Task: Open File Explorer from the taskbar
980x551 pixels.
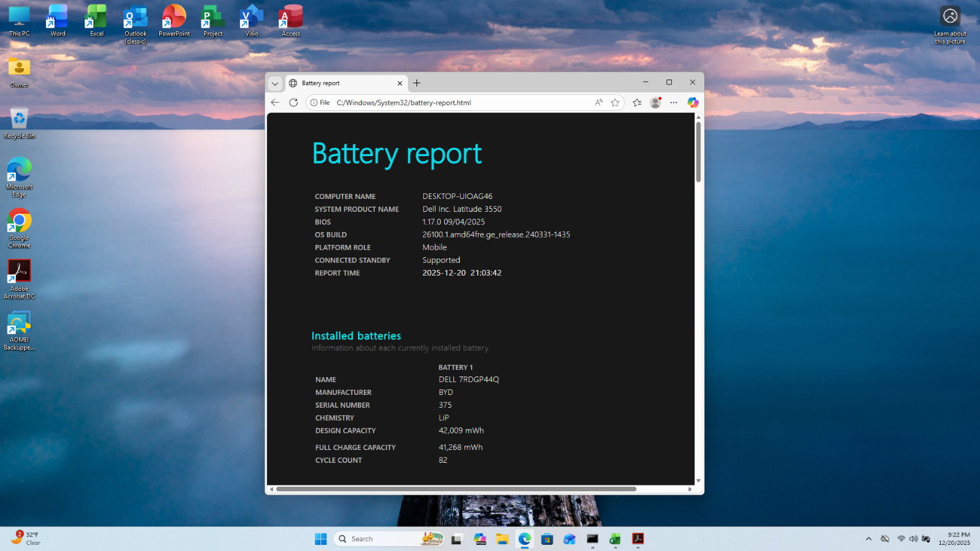Action: 502,539
